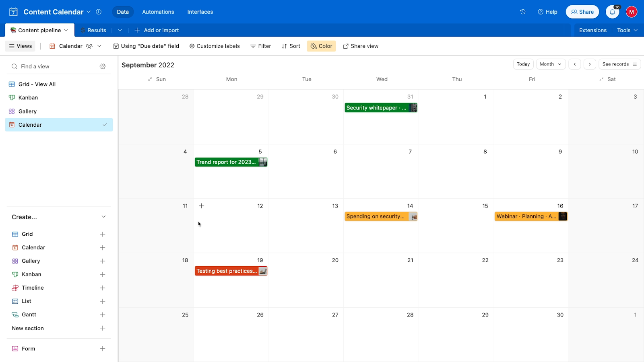Screen dimensions: 644x362
Task: Add a new section plus icon
Action: coord(103,328)
